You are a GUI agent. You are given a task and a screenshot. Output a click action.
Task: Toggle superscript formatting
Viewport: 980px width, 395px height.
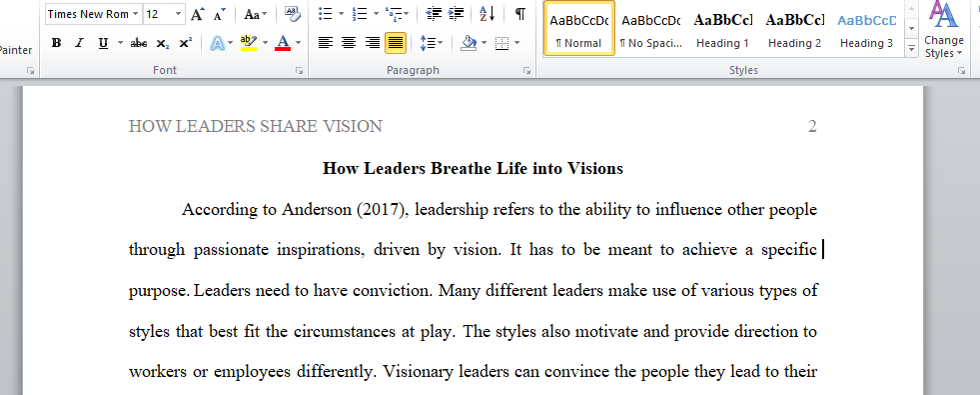pyautogui.click(x=185, y=43)
